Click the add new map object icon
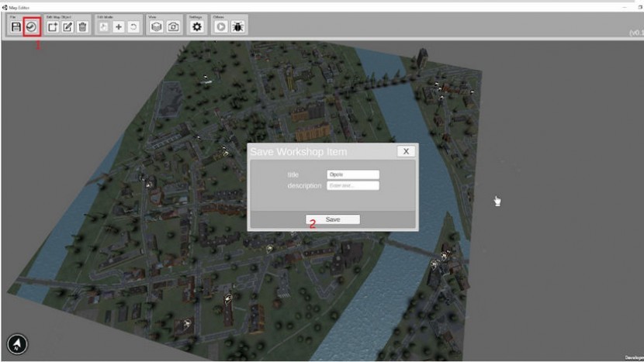This screenshot has height=362, width=644. coord(53,26)
